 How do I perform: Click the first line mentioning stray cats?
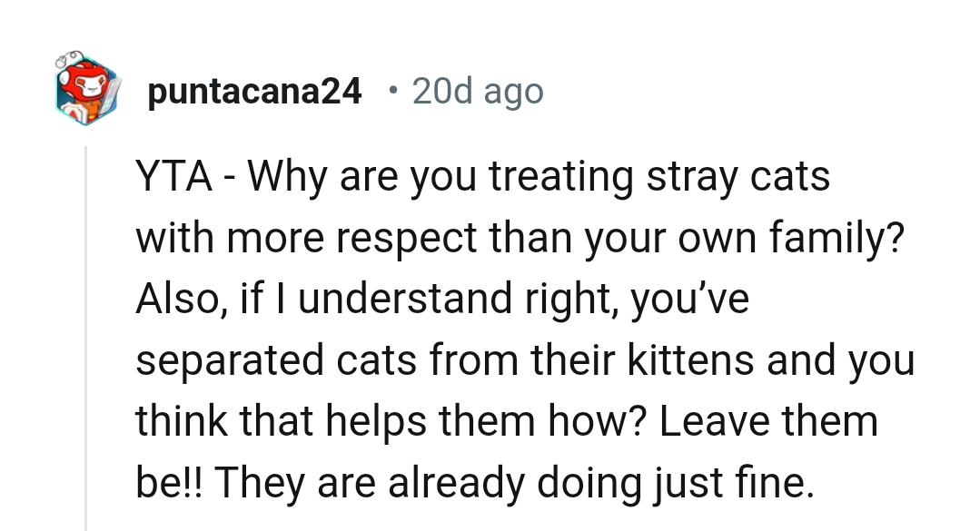click(x=482, y=176)
